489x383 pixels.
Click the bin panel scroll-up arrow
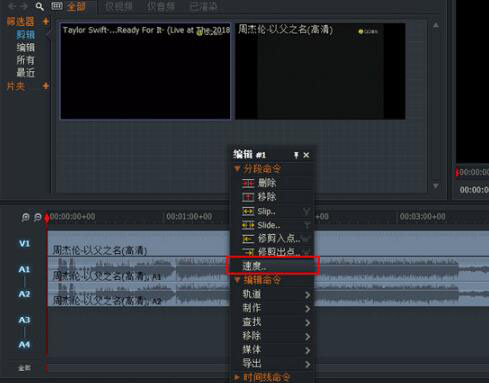[x=436, y=25]
